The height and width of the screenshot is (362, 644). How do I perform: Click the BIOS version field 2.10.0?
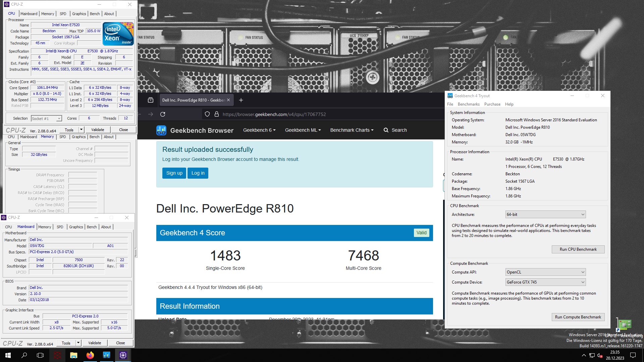(78, 294)
